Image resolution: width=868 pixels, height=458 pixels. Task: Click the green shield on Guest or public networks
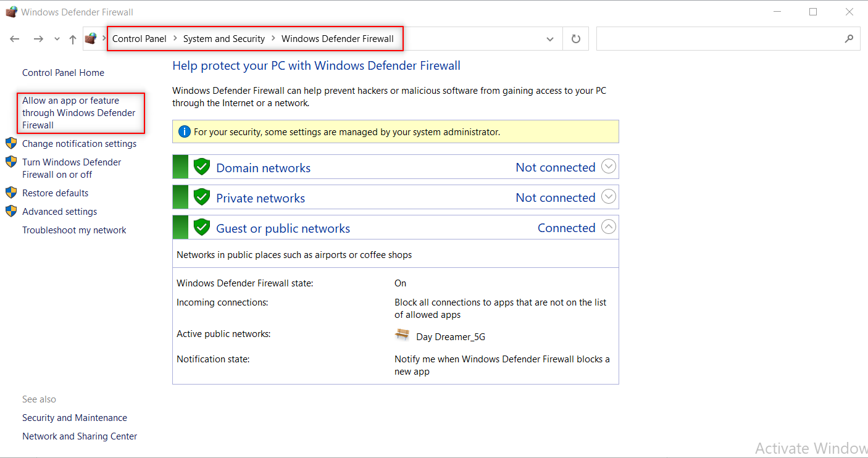(x=202, y=227)
